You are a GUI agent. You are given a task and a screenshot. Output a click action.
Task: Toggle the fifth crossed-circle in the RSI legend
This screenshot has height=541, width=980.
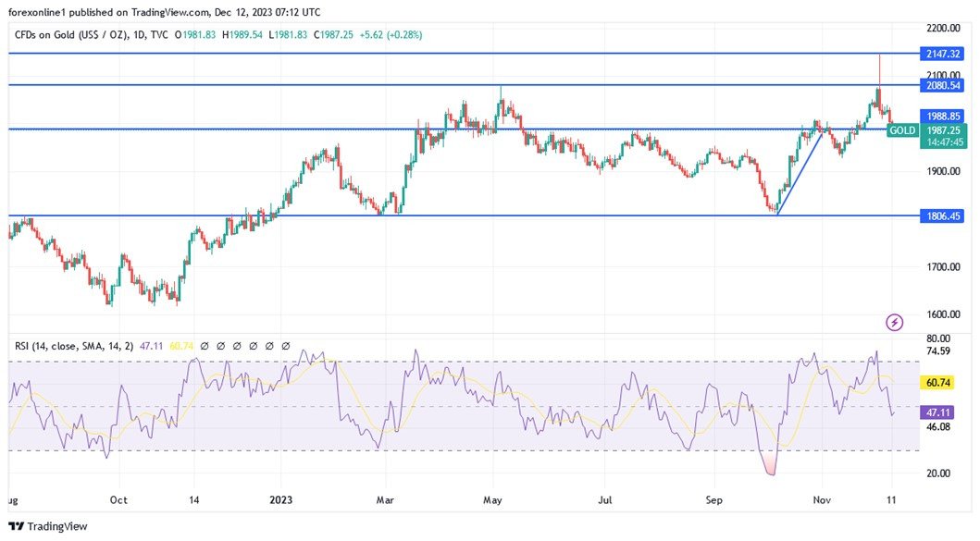[269, 346]
